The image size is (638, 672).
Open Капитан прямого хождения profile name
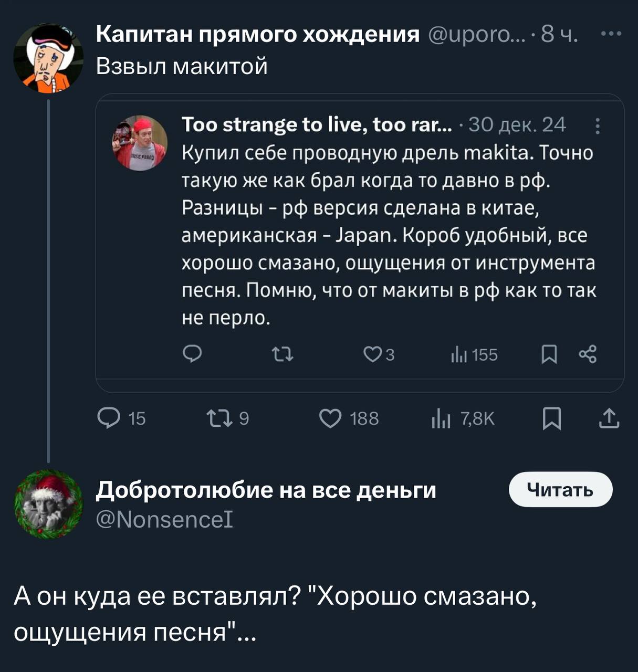pos(258,34)
